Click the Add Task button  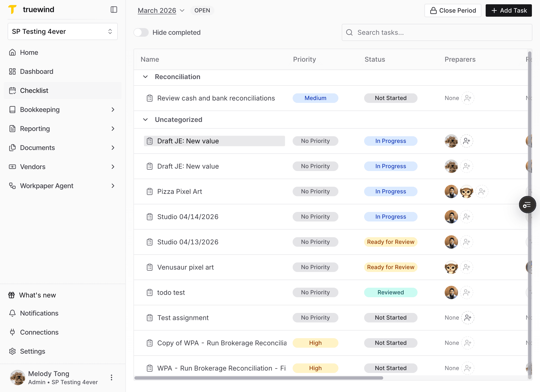[509, 10]
